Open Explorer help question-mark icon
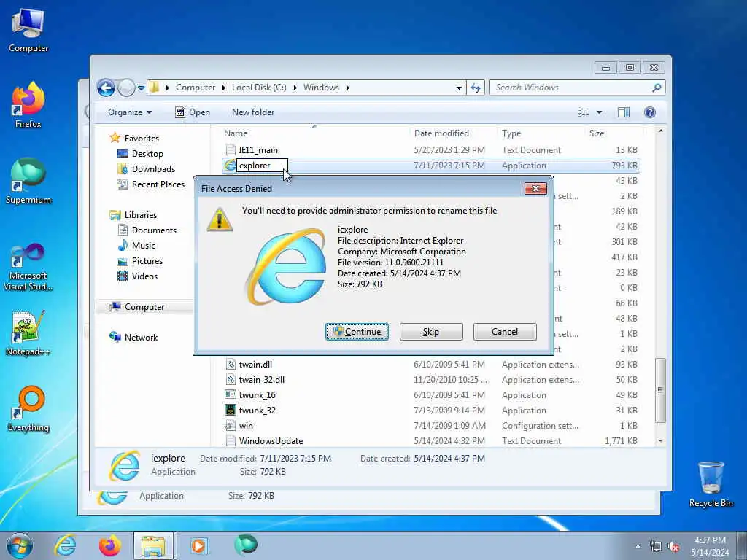This screenshot has width=747, height=560. [650, 112]
